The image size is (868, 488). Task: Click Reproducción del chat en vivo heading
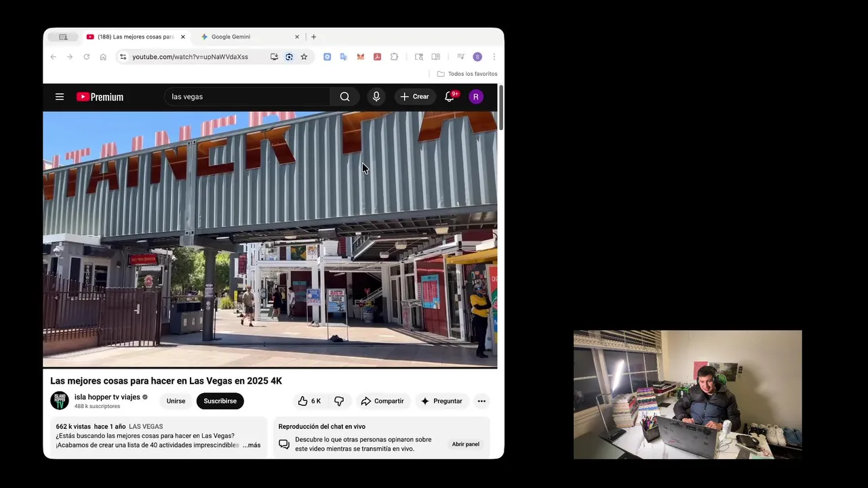pyautogui.click(x=322, y=426)
